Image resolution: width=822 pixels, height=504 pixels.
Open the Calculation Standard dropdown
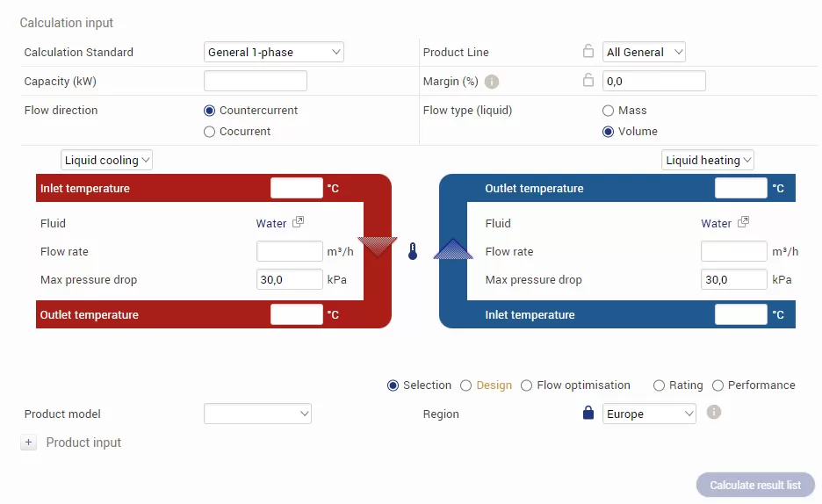274,52
